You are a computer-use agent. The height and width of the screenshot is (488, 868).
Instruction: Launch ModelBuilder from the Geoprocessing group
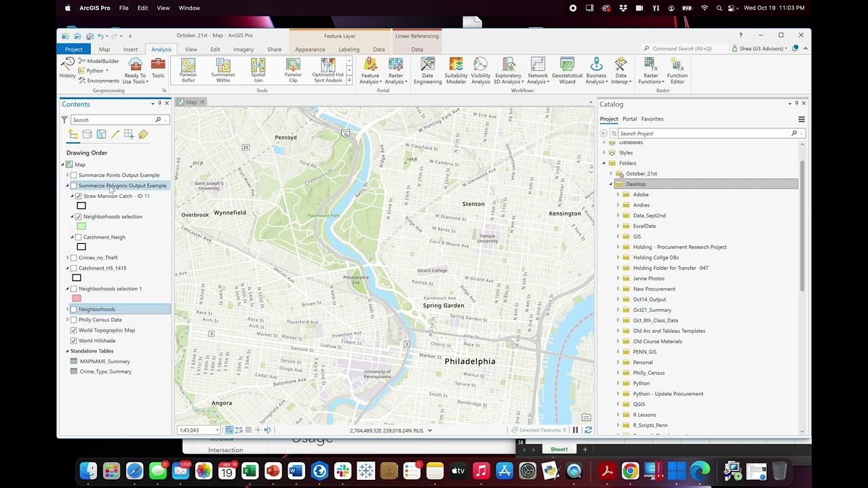click(98, 61)
